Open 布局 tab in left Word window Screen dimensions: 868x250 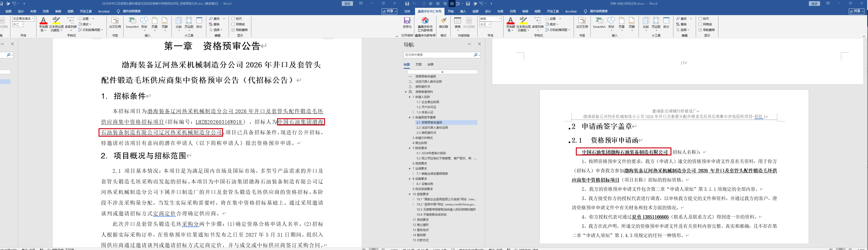33,11
